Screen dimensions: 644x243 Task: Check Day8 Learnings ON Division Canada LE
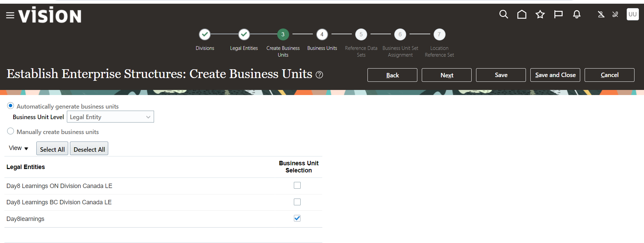(297, 185)
